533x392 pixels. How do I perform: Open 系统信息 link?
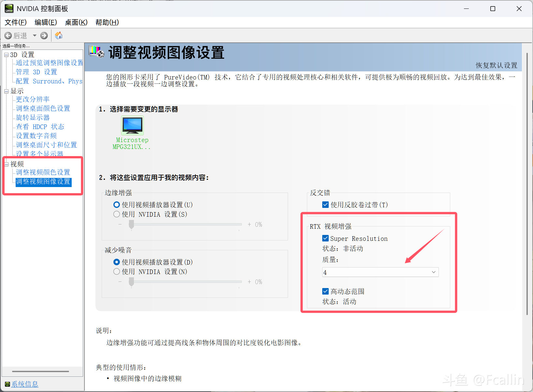[25, 384]
